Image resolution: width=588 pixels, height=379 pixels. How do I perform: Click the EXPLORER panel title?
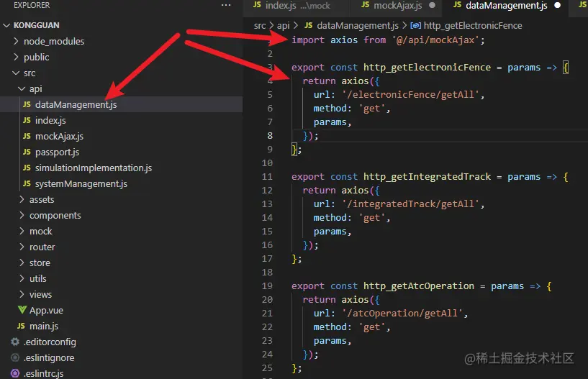32,5
